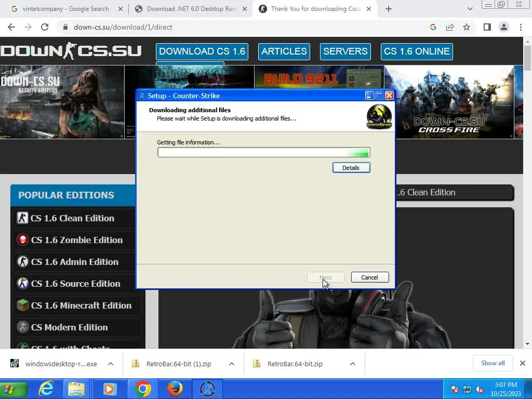Open CS 1.6 Source Edition link

pyautogui.click(x=75, y=284)
